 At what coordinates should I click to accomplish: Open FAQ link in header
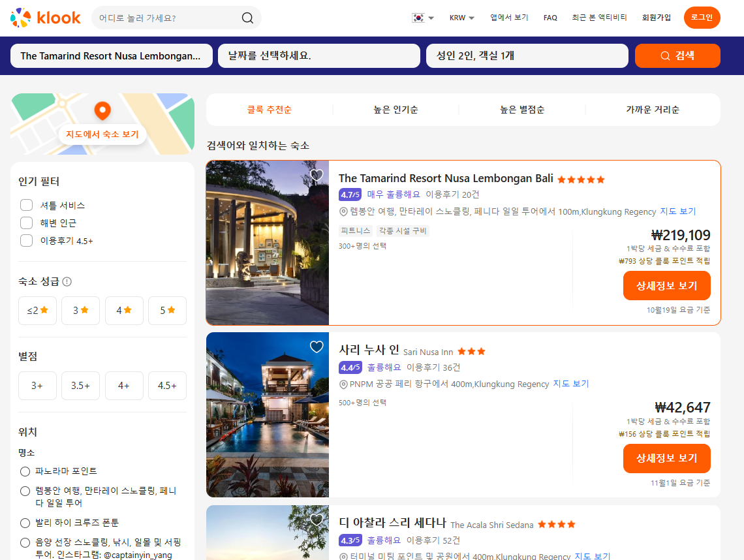[550, 18]
